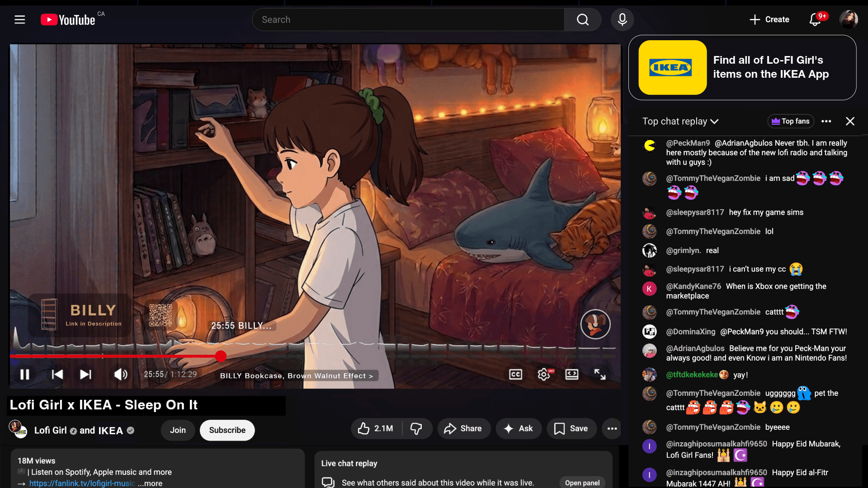The height and width of the screenshot is (488, 868).
Task: Open the hamburger guide menu
Action: point(19,19)
